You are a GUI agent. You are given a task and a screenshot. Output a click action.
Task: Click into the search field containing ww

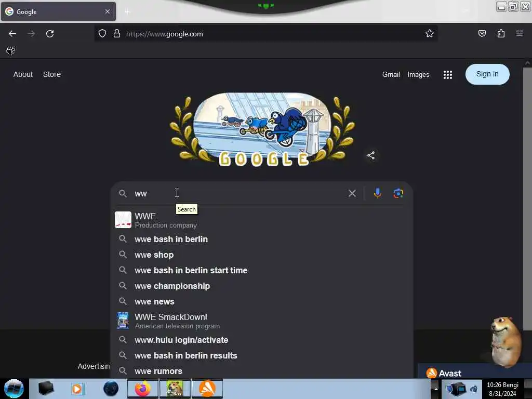click(x=239, y=193)
